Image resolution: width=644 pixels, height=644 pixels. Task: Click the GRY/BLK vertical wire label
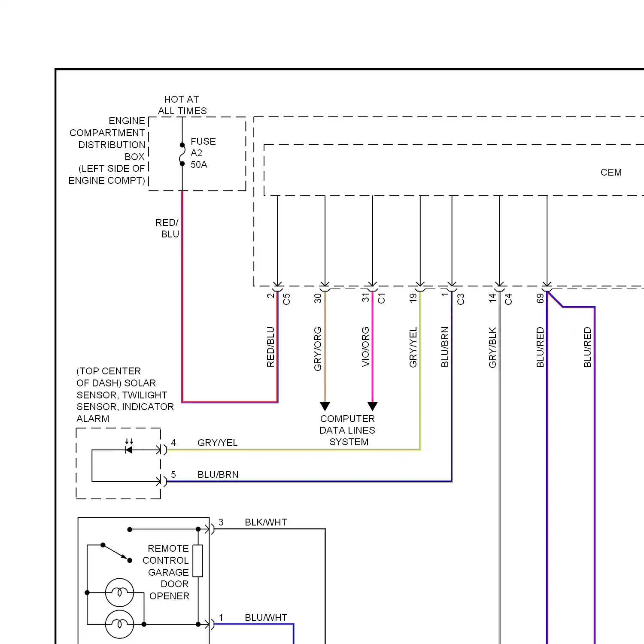[x=492, y=347]
